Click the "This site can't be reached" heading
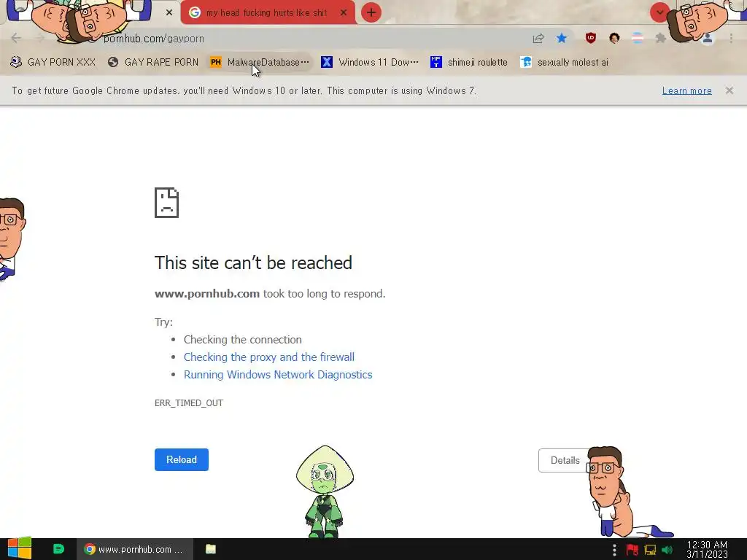Viewport: 747px width, 560px height. coord(253,262)
